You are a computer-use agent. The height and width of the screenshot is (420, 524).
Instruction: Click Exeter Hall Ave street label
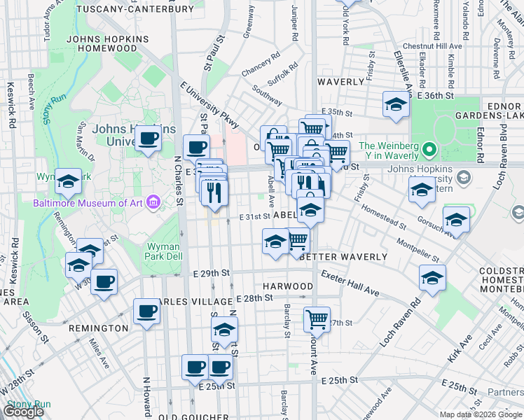(350, 283)
